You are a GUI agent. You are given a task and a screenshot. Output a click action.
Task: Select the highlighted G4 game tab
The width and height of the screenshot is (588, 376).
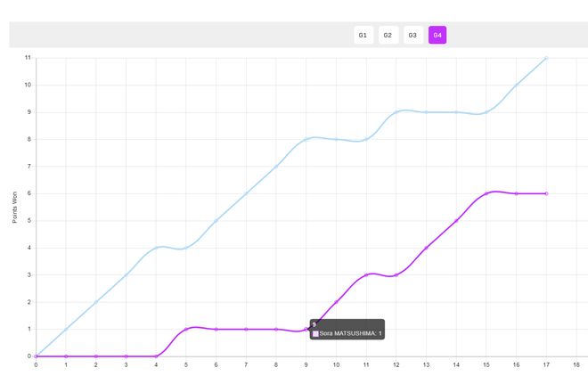(437, 36)
